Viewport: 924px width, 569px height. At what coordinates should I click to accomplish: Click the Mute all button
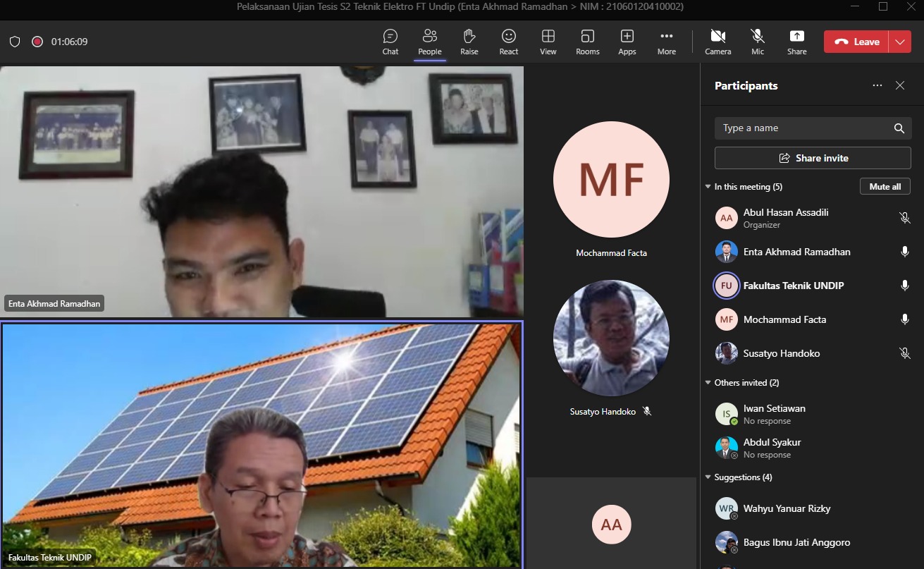[885, 187]
